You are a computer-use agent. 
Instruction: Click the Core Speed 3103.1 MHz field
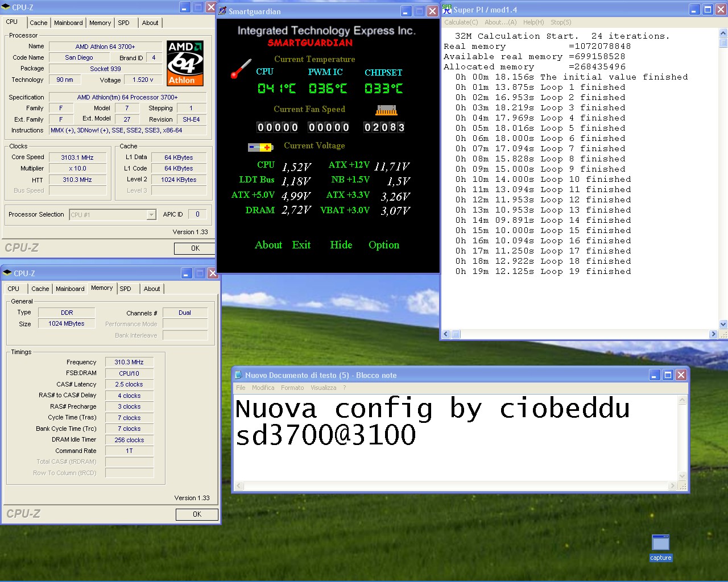77,157
